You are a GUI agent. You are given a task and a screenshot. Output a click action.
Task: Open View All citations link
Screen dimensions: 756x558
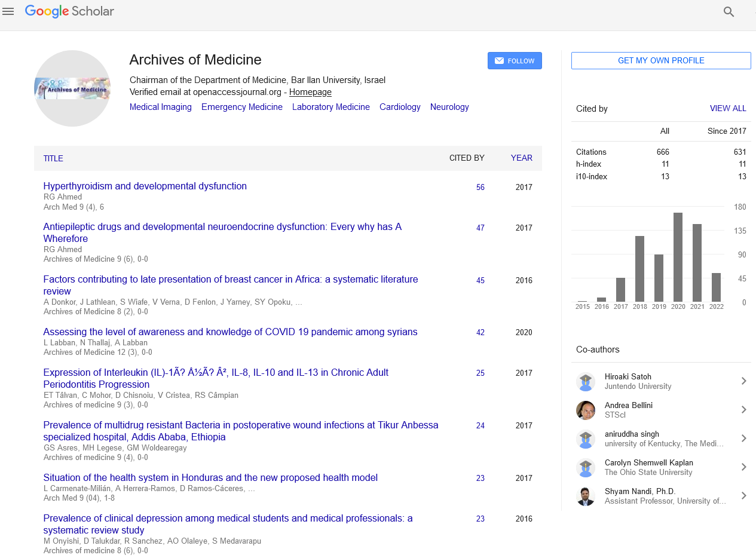tap(728, 109)
